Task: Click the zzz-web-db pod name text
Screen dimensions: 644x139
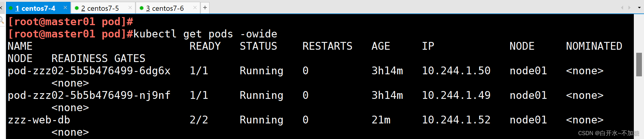Action: 39,120
